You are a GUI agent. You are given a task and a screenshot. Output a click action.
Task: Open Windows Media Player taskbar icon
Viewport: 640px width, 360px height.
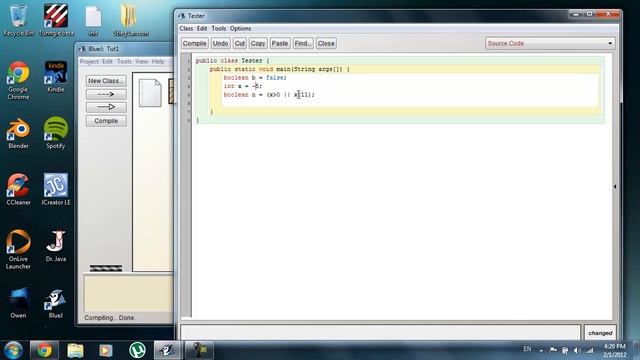[x=106, y=350]
